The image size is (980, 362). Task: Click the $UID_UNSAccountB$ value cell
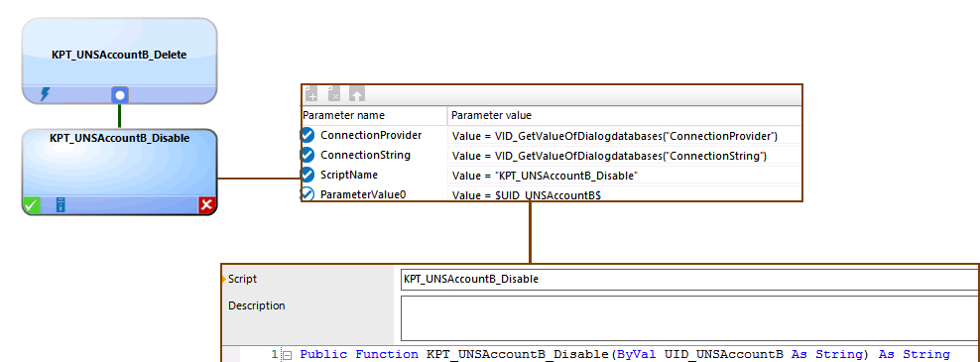point(624,193)
